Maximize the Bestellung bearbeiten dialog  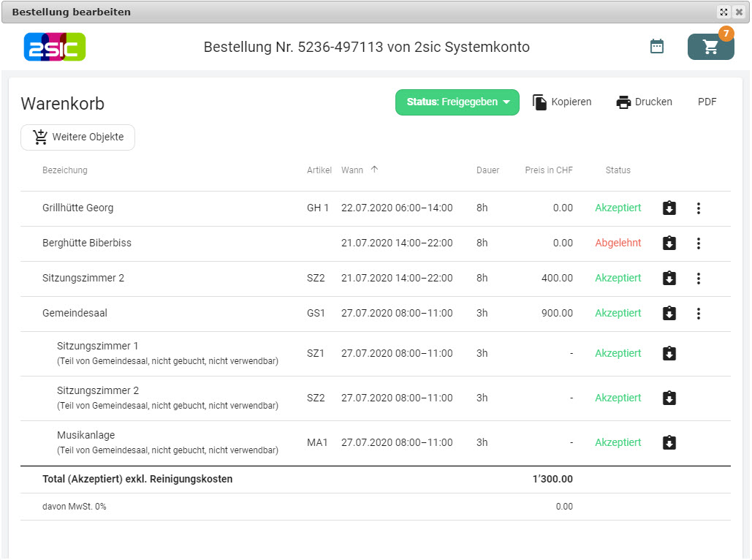coord(723,12)
